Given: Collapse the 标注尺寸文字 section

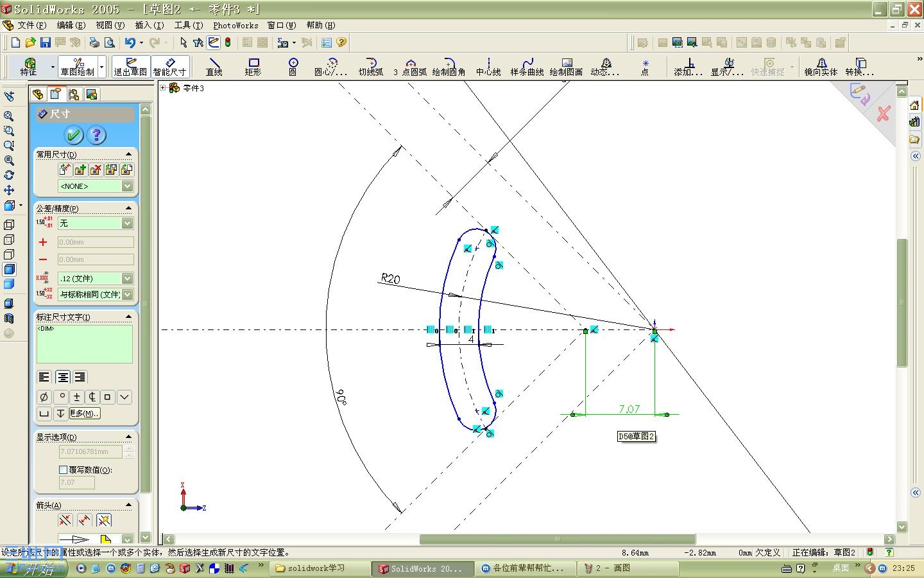Looking at the screenshot, I should coord(128,317).
